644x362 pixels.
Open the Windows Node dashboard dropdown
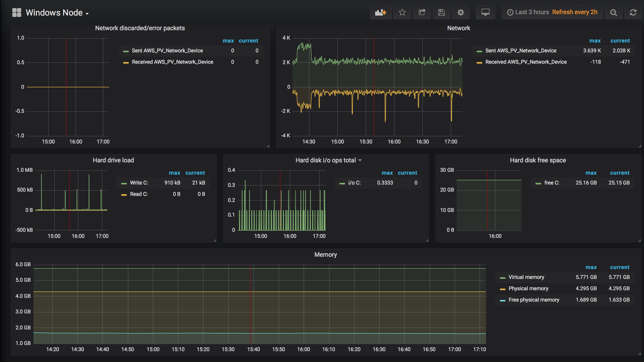pyautogui.click(x=57, y=13)
